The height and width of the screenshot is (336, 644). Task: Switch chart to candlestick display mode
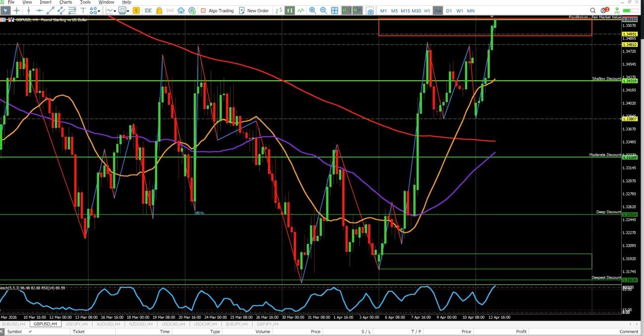coord(289,10)
